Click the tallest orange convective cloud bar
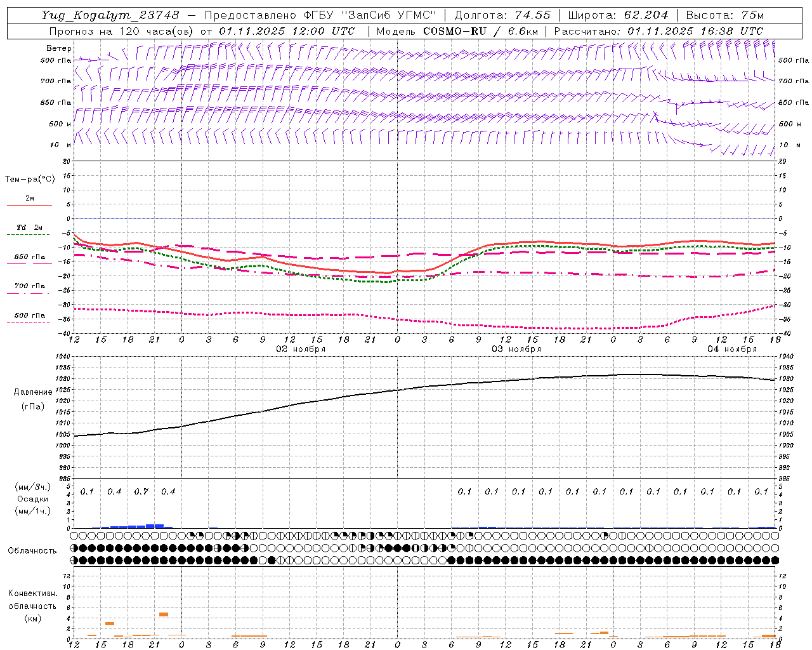812x650 pixels. pos(164,614)
